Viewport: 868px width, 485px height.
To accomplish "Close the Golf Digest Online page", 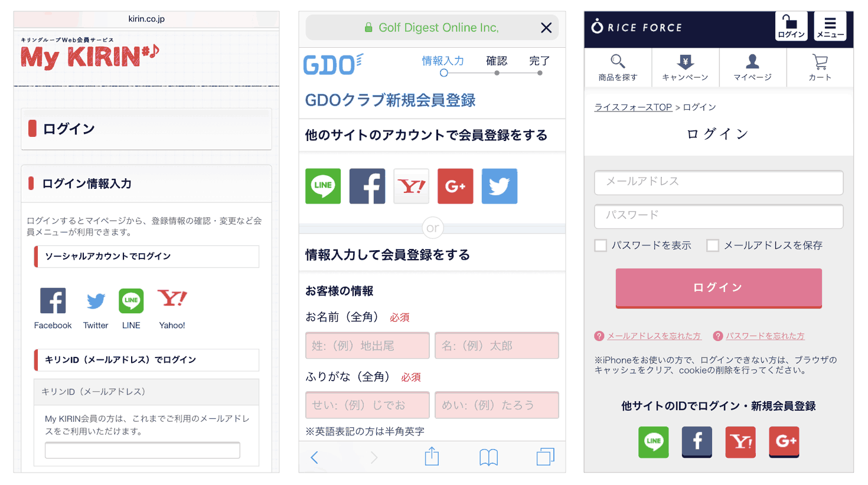I will pyautogui.click(x=546, y=28).
